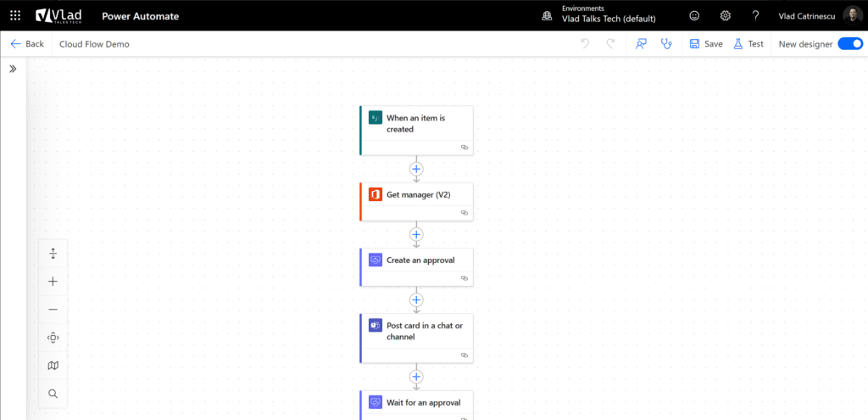The width and height of the screenshot is (868, 420).
Task: Click the Approvals icon on Wait for approval
Action: [376, 403]
